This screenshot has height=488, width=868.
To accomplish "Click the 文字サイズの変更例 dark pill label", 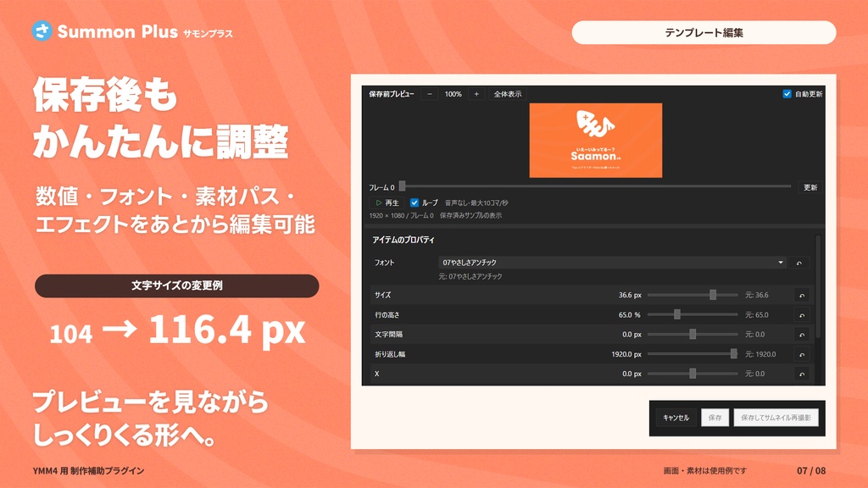I will tap(176, 286).
